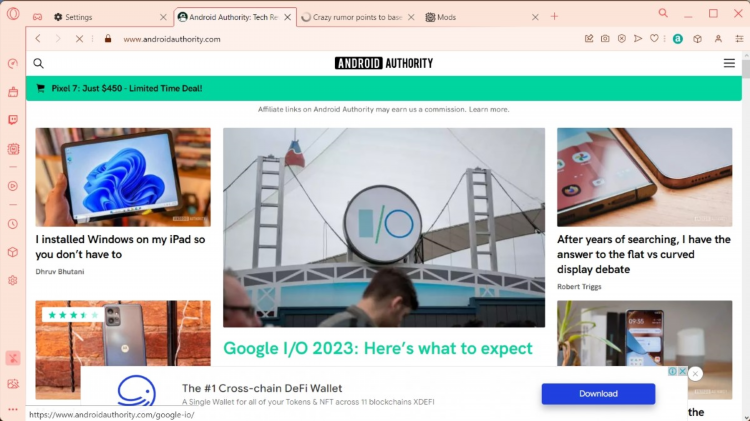Image resolution: width=750 pixels, height=421 pixels.
Task: Close the Android Authority tab
Action: (287, 17)
